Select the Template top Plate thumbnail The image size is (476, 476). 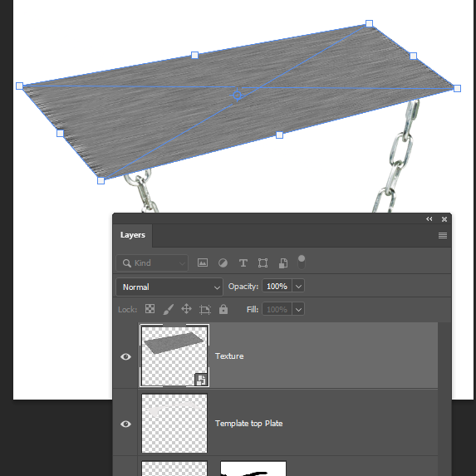pos(174,423)
